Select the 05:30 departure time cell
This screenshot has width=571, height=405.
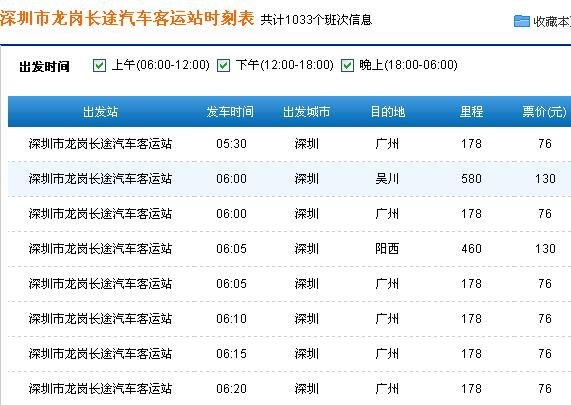tap(231, 143)
